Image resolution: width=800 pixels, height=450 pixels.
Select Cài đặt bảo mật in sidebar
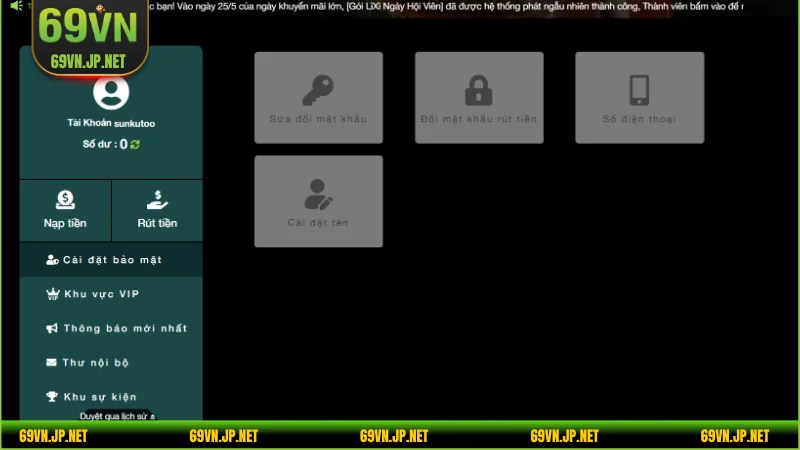(112, 260)
